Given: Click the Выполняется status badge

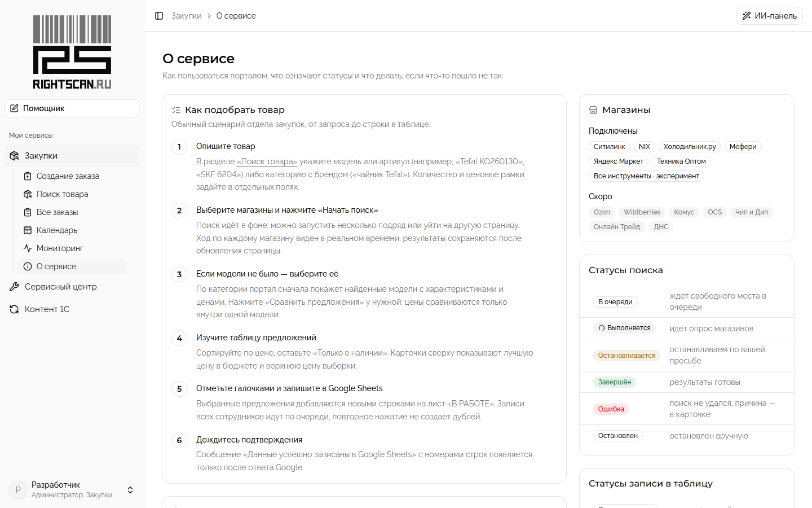Looking at the screenshot, I should click(x=624, y=328).
